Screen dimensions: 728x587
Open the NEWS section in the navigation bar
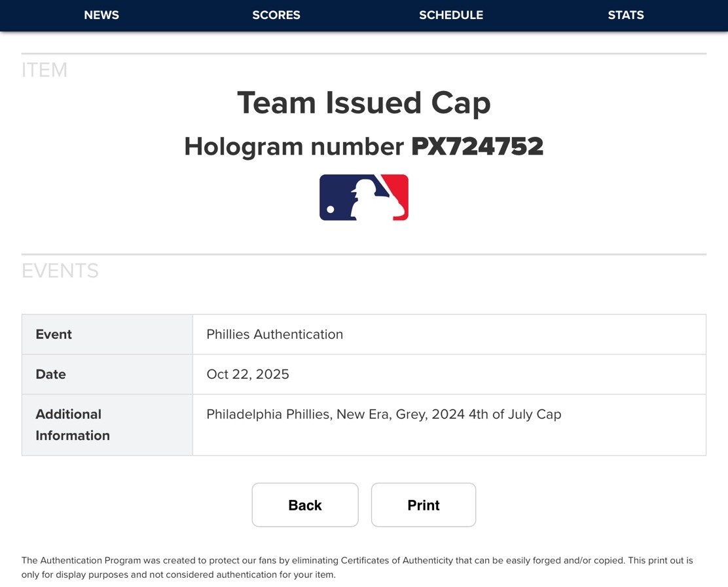coord(101,15)
